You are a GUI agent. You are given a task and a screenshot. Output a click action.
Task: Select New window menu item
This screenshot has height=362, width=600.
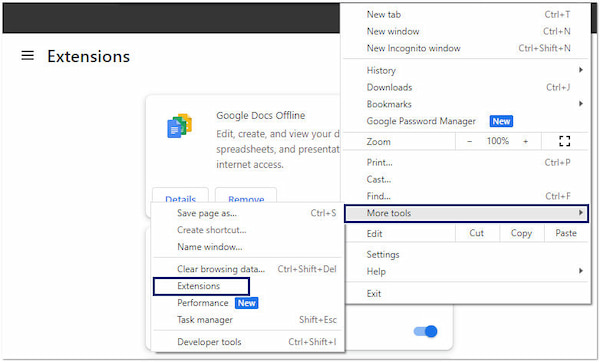466,31
